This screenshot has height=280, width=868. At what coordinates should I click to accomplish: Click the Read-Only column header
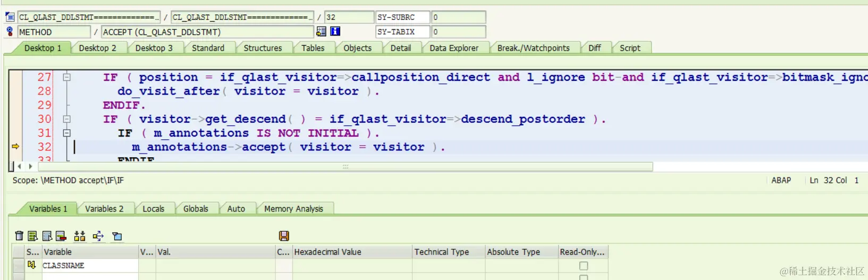pyautogui.click(x=583, y=252)
